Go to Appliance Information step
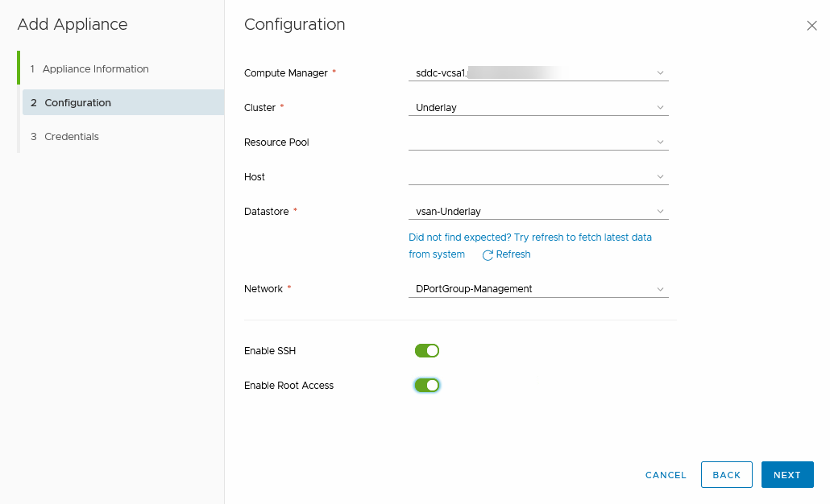This screenshot has width=830, height=504. tap(95, 69)
